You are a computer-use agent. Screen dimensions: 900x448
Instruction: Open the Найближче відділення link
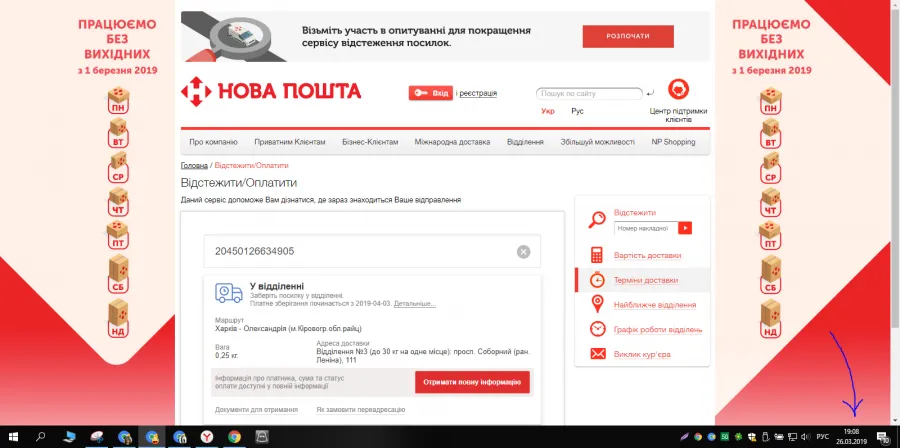coord(655,305)
